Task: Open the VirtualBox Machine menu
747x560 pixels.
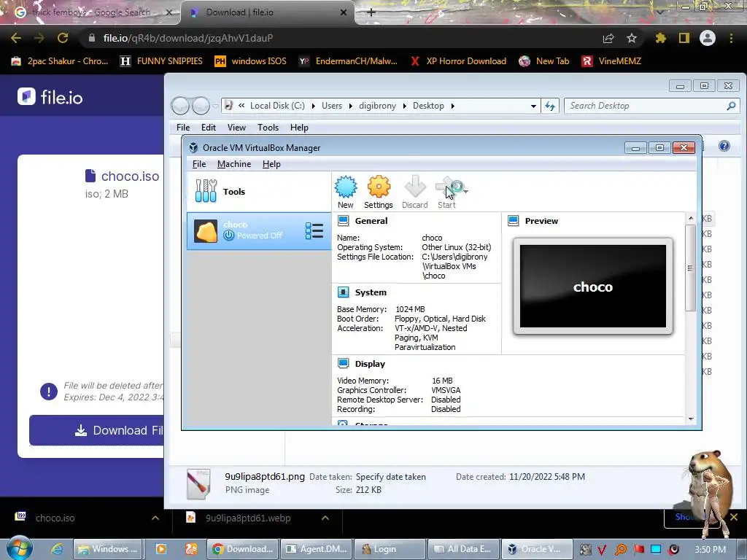Action: [x=234, y=164]
